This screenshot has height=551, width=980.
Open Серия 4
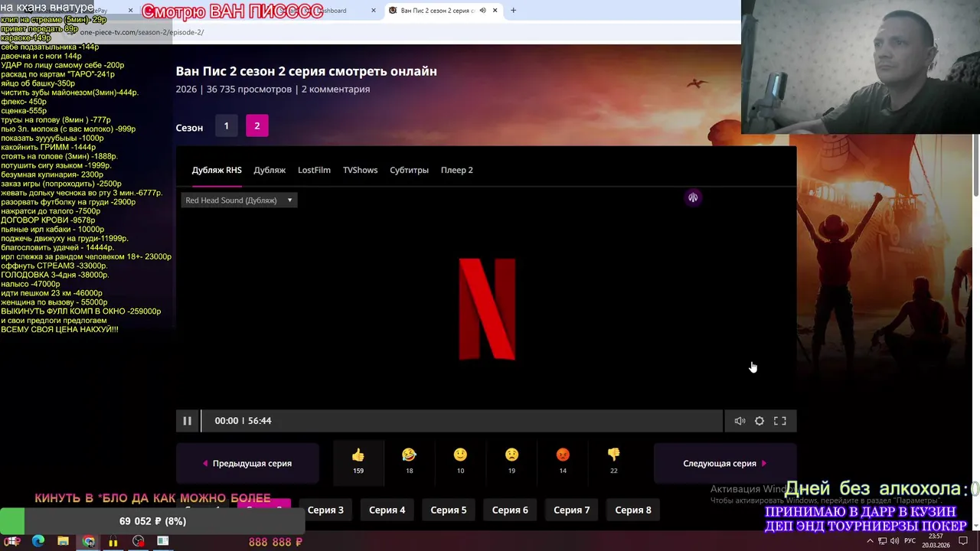click(387, 510)
